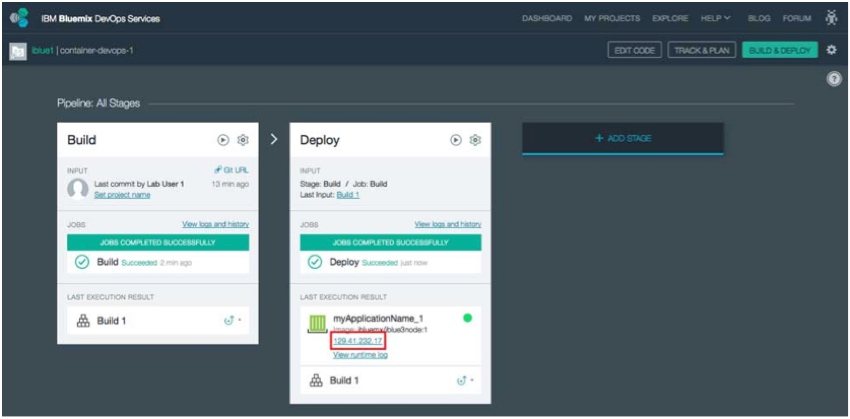Click the EDIT CODE button

coord(634,50)
